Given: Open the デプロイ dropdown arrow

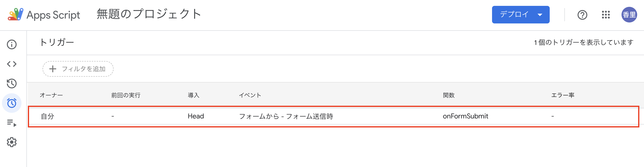Looking at the screenshot, I should 540,14.
